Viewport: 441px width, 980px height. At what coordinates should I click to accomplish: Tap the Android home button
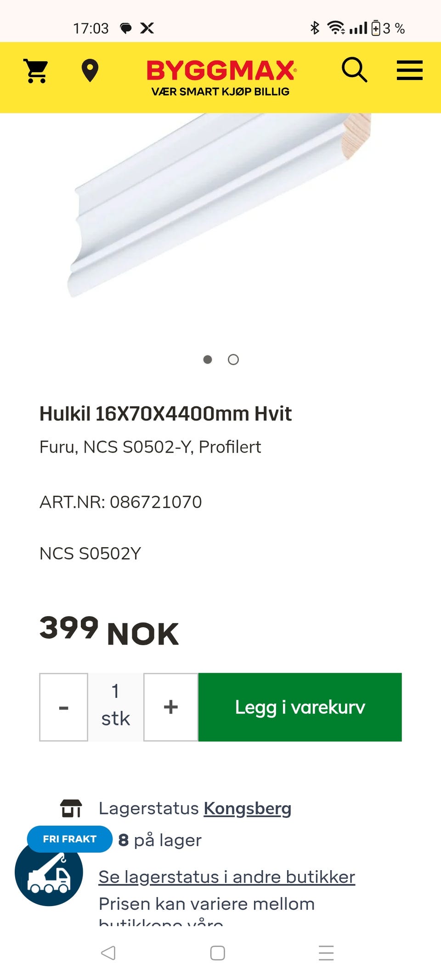pos(218,953)
